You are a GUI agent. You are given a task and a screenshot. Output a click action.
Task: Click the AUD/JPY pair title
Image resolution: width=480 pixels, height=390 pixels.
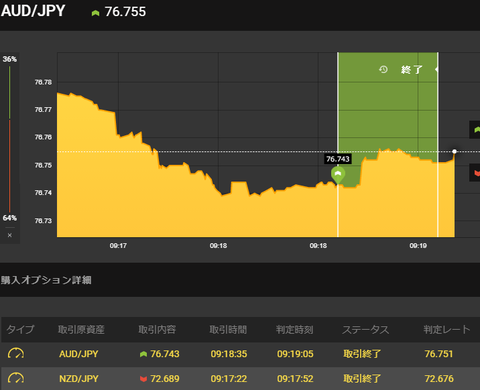(x=33, y=11)
